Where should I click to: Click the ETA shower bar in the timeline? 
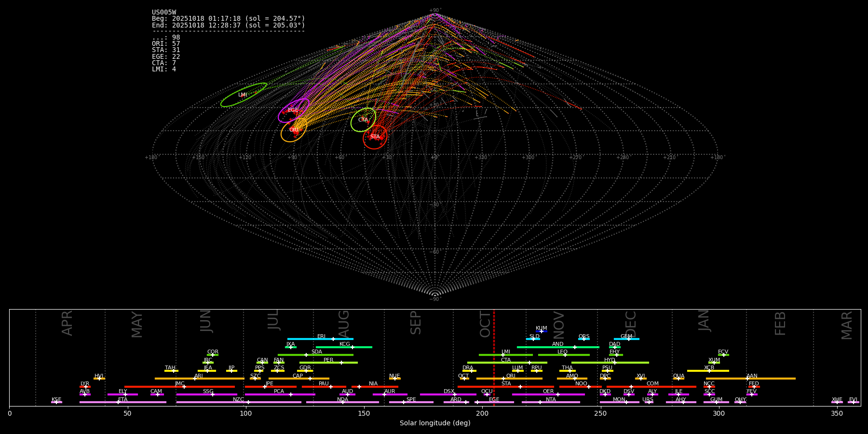[x=123, y=402]
